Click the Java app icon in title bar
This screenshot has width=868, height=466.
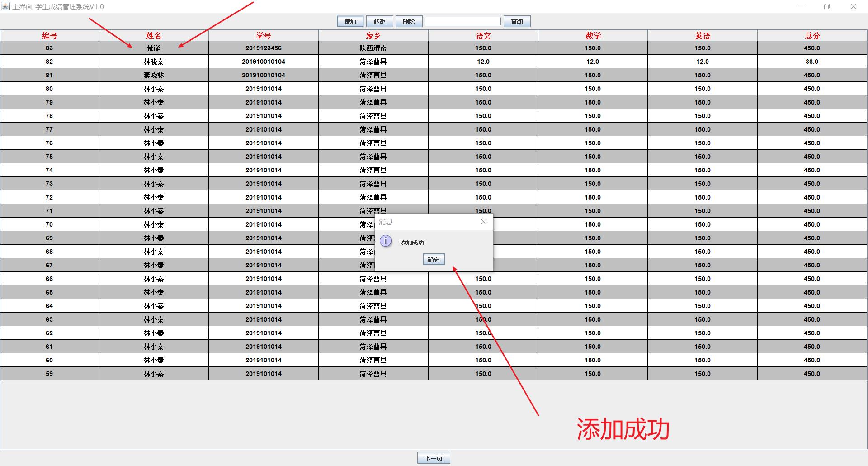click(5, 6)
